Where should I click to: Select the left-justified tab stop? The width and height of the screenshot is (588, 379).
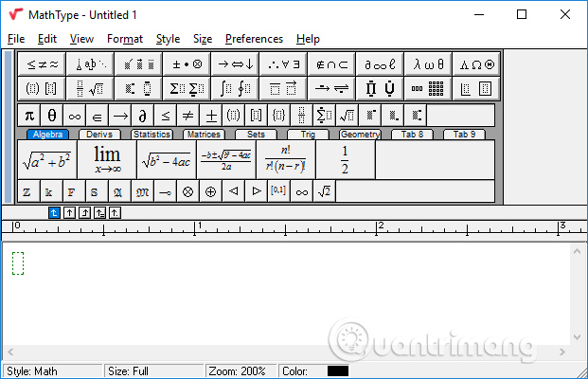54,213
